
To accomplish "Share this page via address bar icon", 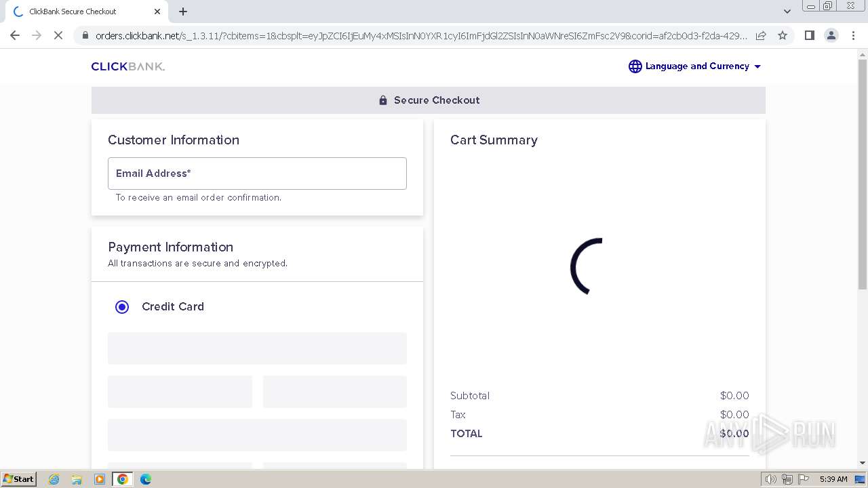I will pos(761,35).
